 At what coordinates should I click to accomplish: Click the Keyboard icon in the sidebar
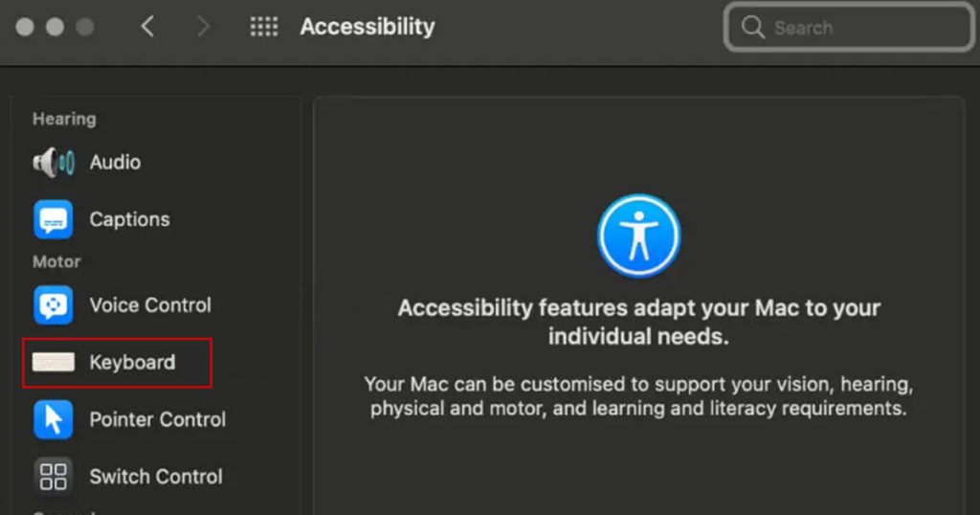click(54, 363)
